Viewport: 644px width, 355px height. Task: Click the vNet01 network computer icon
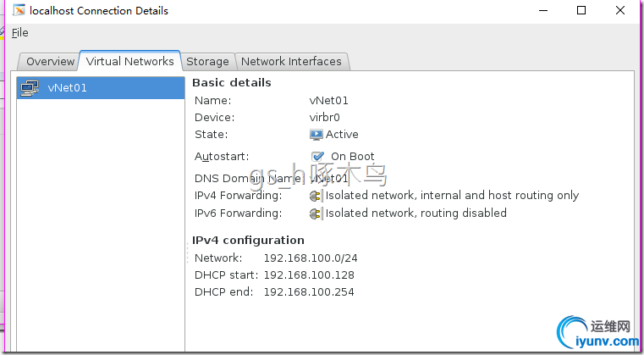(30, 87)
